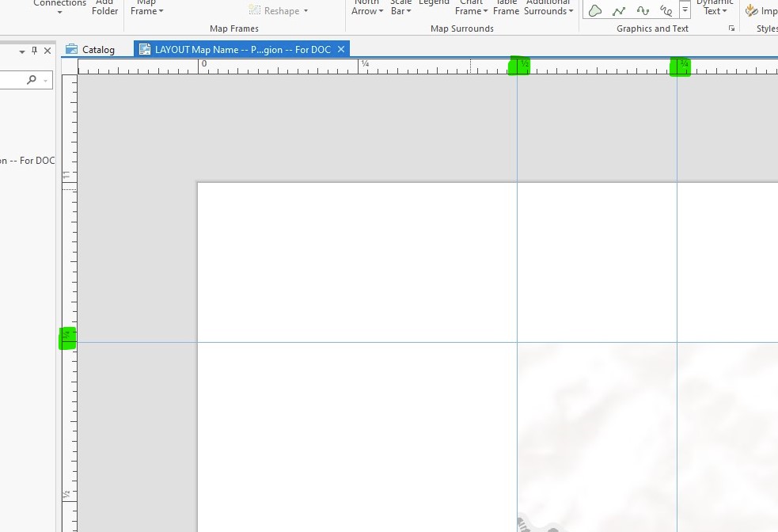The height and width of the screenshot is (532, 778).
Task: Expand the graphics shape gallery
Action: [x=685, y=9]
